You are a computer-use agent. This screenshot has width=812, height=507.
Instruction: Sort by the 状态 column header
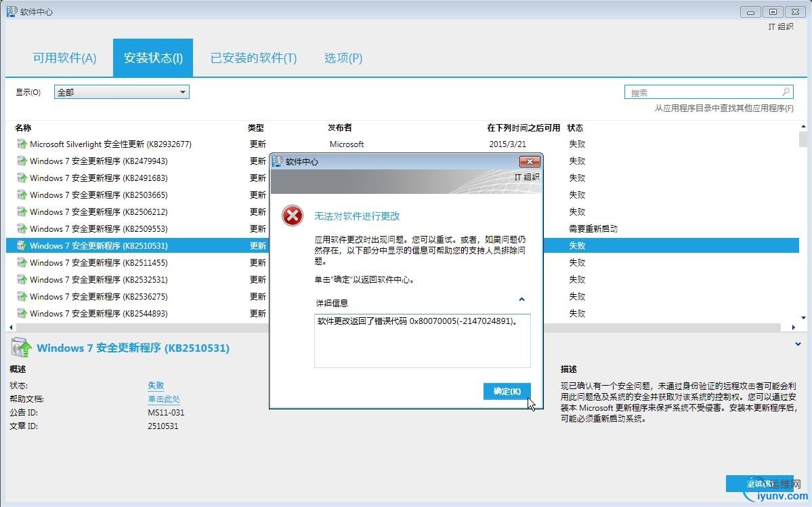(x=576, y=127)
